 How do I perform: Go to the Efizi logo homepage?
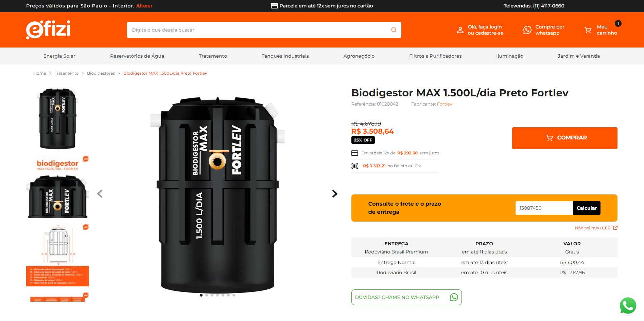[x=48, y=30]
